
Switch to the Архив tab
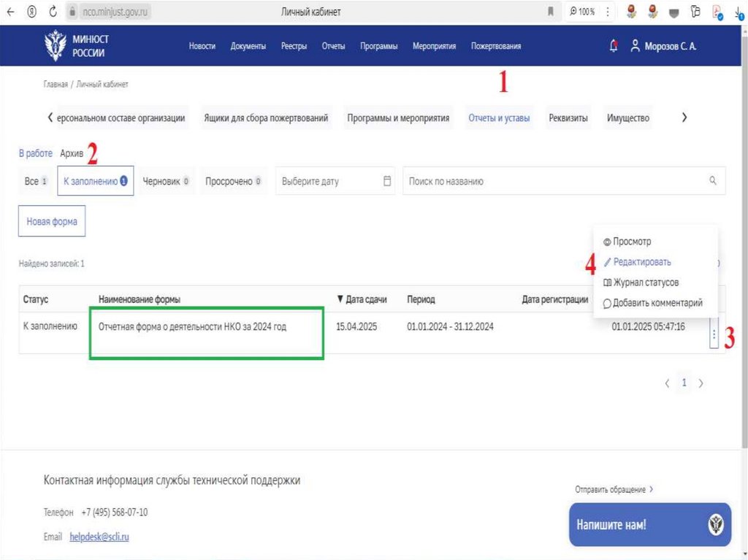(72, 153)
